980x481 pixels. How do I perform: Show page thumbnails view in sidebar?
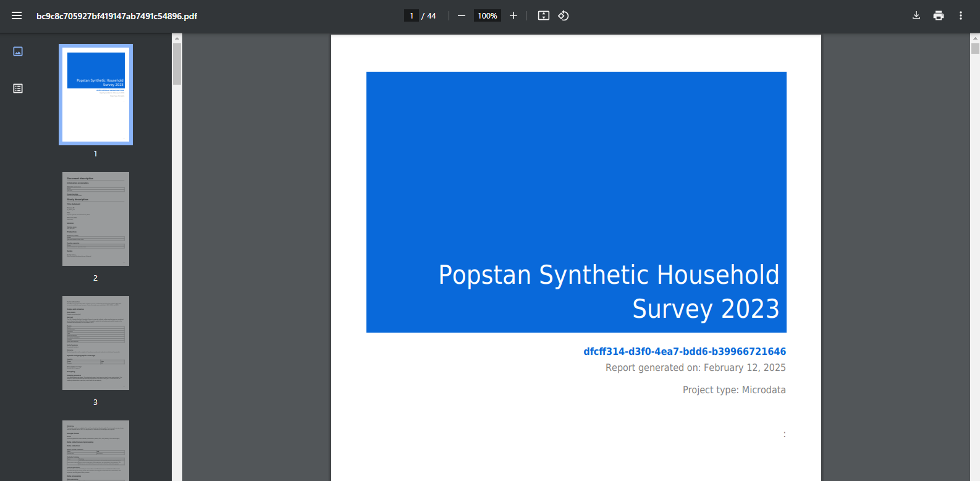[18, 51]
